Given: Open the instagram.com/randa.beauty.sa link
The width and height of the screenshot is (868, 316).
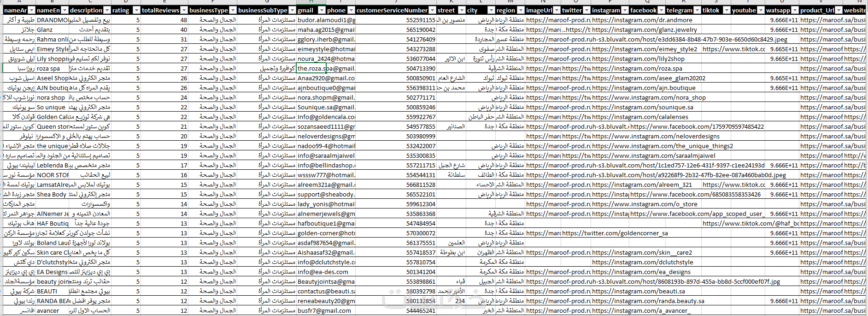Looking at the screenshot, I should 648,301.
